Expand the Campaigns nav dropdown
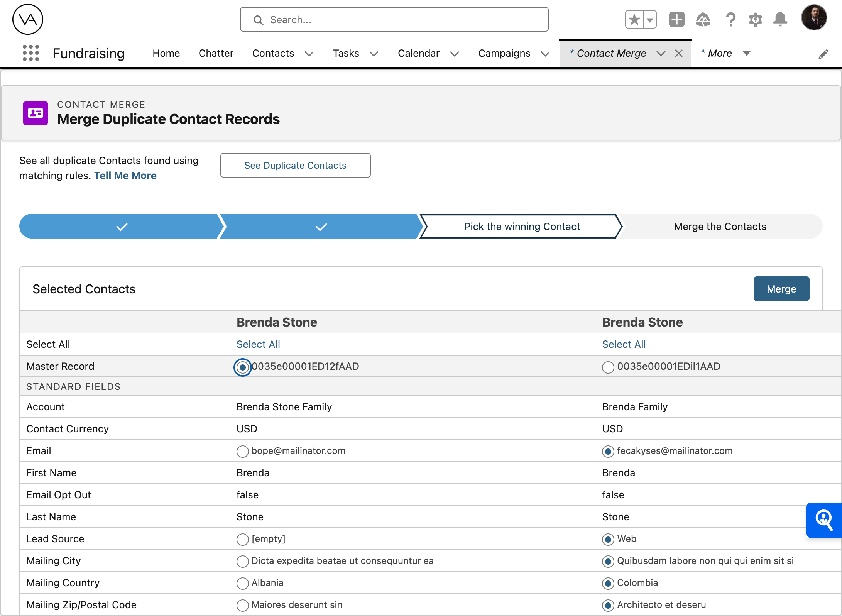842x616 pixels. pos(545,54)
